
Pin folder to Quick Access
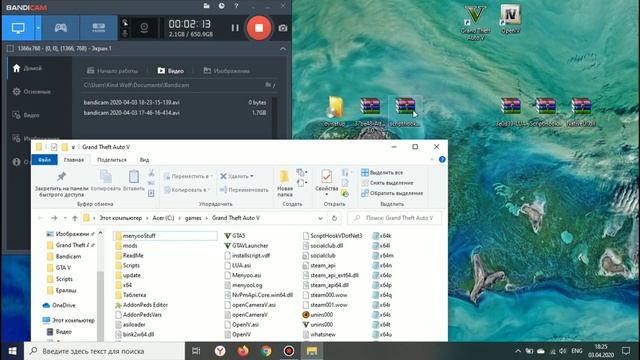coord(62,184)
